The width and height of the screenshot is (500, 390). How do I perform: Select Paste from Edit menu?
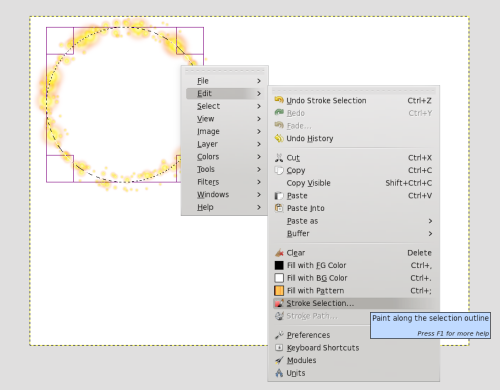pos(353,195)
